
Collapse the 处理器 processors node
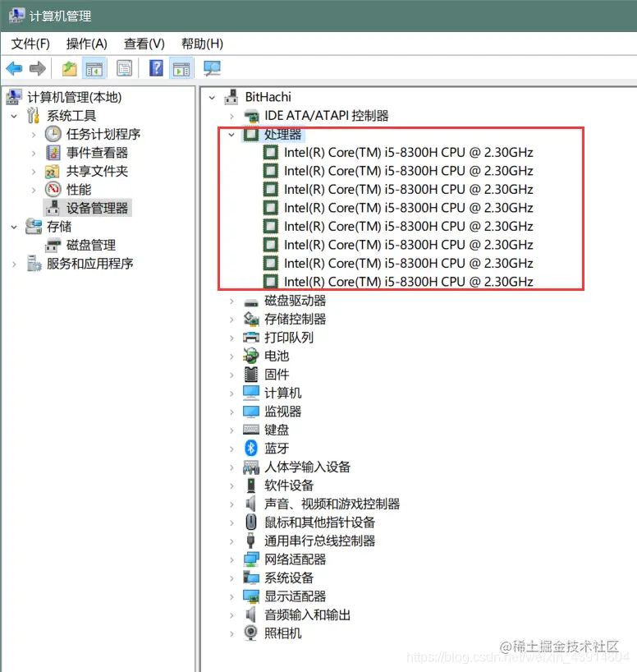(x=231, y=135)
